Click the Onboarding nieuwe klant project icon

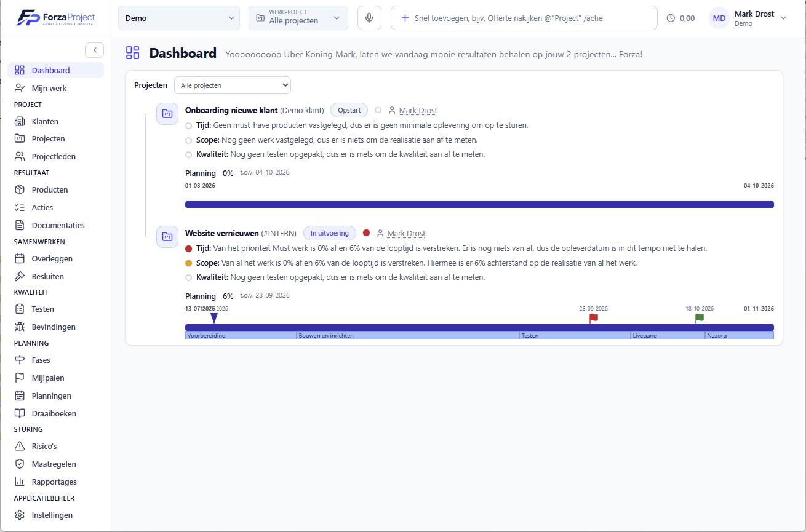[x=167, y=114]
